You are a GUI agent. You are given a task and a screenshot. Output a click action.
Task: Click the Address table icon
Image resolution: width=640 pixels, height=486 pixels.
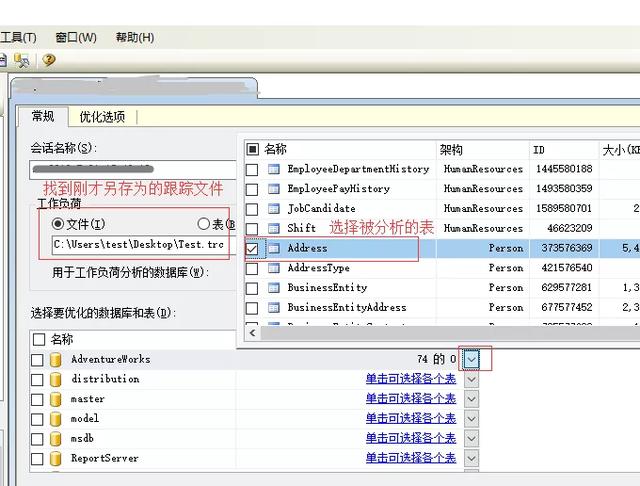(x=274, y=248)
